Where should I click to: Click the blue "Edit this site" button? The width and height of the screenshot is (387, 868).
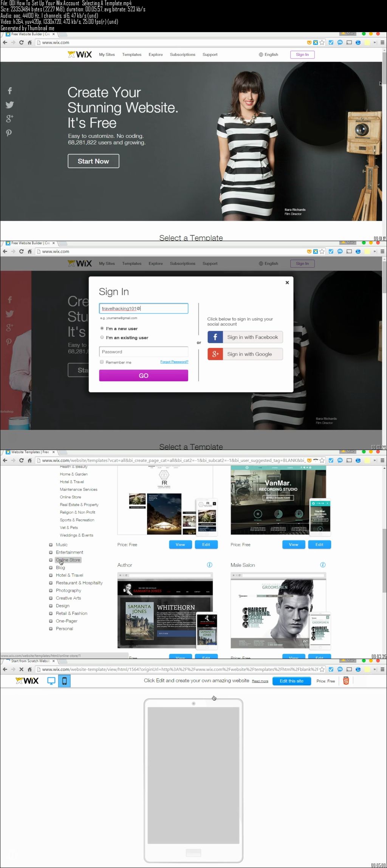291,681
